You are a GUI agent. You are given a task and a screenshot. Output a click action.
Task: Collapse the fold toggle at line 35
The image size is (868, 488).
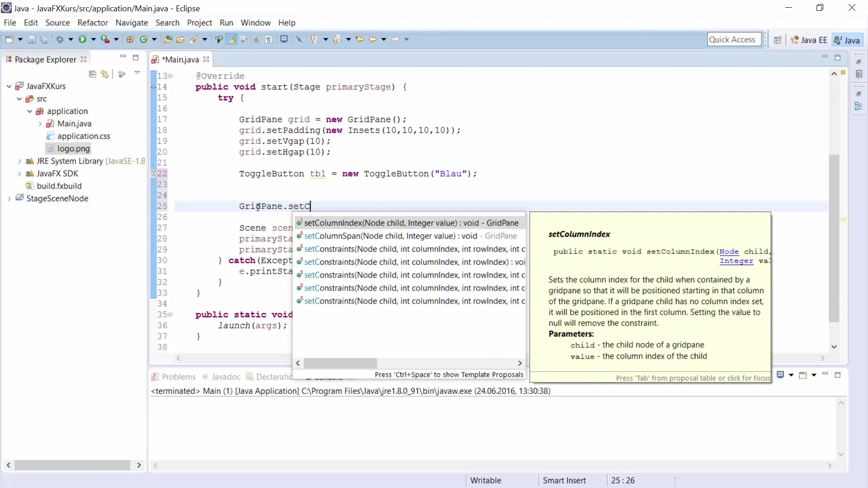pos(170,314)
